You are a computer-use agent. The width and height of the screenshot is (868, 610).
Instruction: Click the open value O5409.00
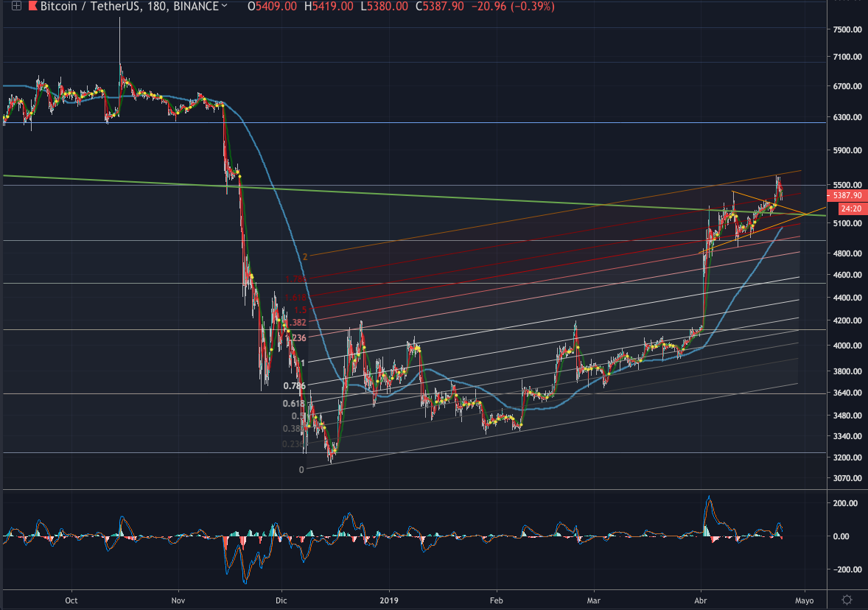click(x=272, y=6)
